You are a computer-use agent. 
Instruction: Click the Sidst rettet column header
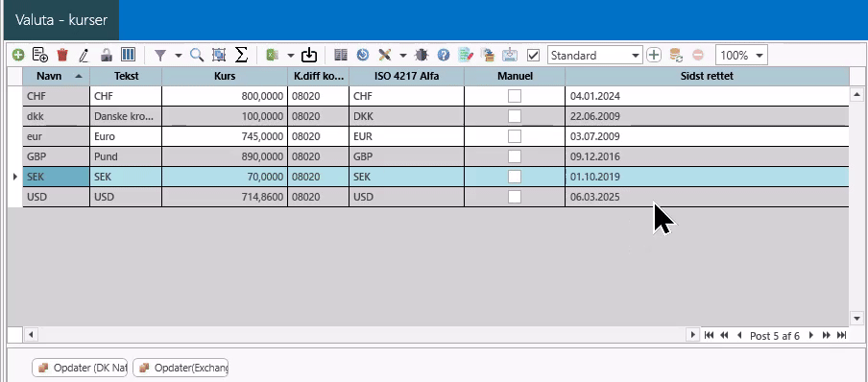pyautogui.click(x=707, y=77)
